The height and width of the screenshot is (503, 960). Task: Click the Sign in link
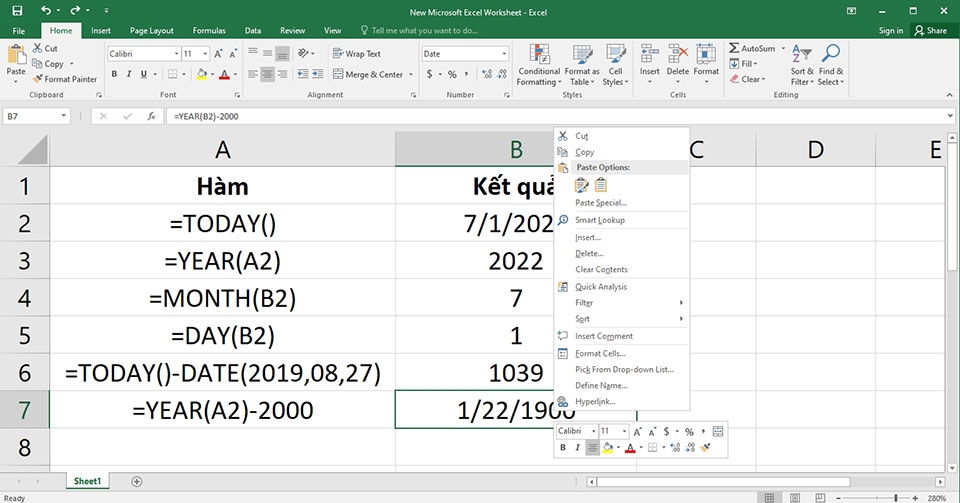(x=890, y=31)
